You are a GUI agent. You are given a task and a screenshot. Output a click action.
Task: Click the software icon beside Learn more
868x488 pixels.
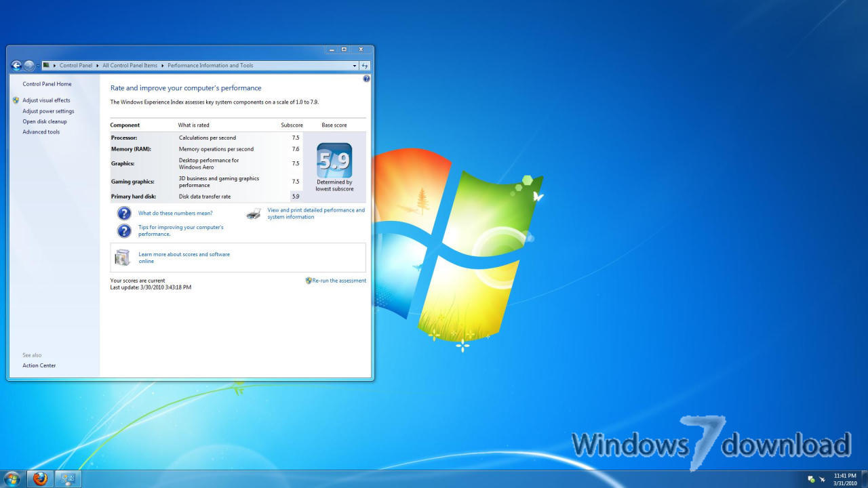(x=123, y=258)
